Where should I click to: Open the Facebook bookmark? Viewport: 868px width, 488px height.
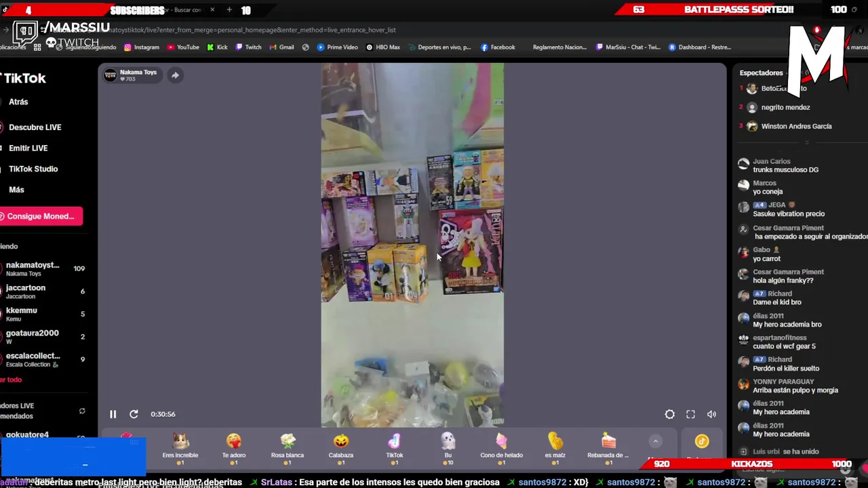tap(498, 47)
